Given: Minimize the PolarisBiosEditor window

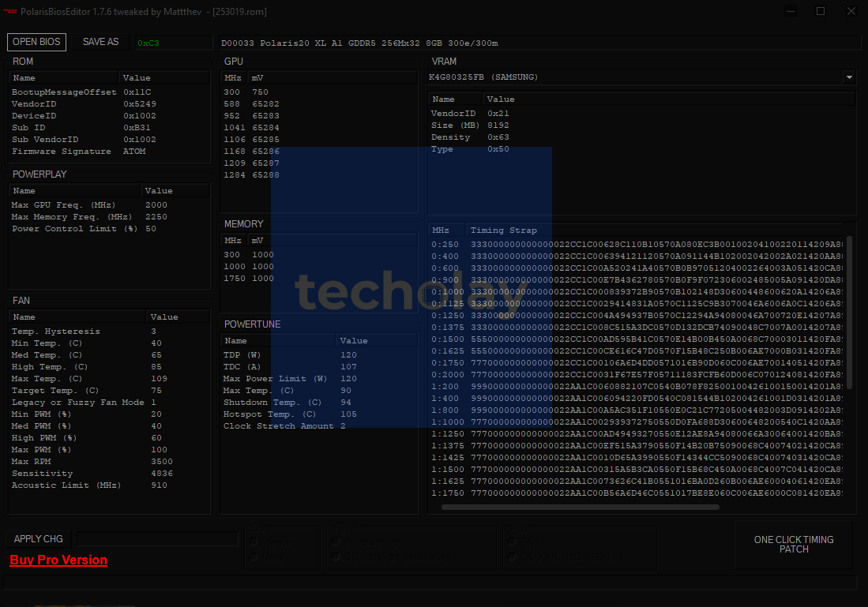Looking at the screenshot, I should (x=791, y=11).
